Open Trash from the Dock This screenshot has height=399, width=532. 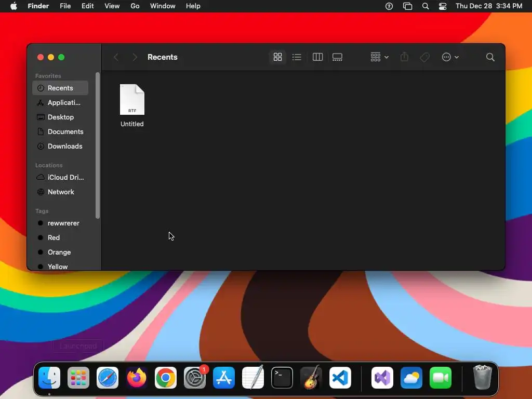point(483,377)
